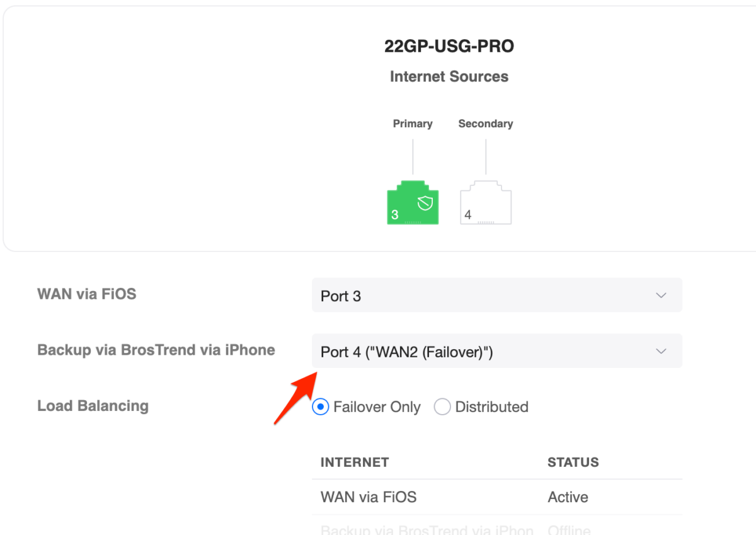This screenshot has height=535, width=756.
Task: Click the chevron on the Port 4 dropdown
Action: [661, 351]
